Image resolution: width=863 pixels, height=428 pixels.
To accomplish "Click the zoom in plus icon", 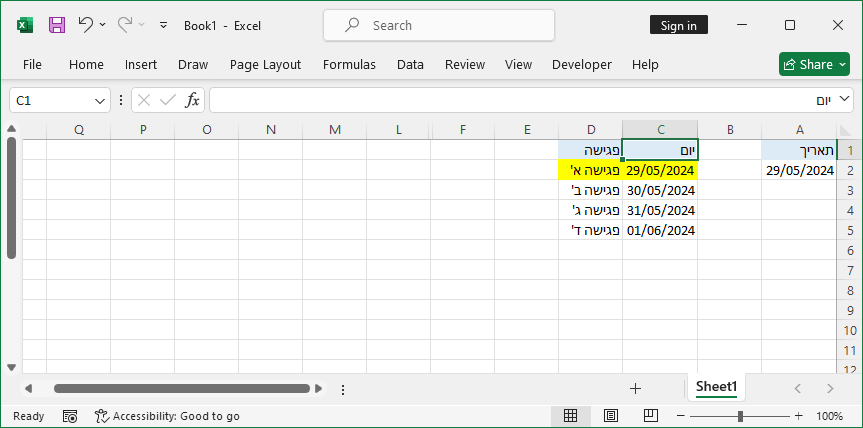I will click(798, 416).
